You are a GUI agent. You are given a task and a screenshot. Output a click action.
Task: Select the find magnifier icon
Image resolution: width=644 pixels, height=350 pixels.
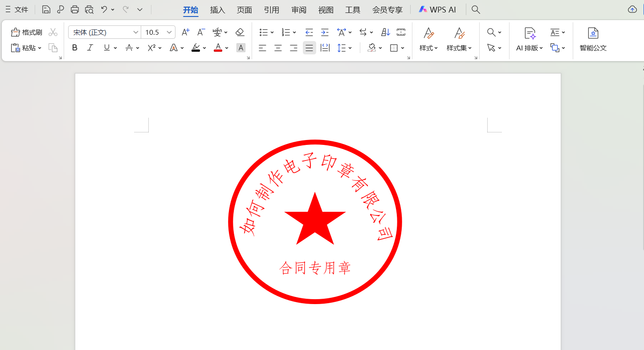[491, 32]
